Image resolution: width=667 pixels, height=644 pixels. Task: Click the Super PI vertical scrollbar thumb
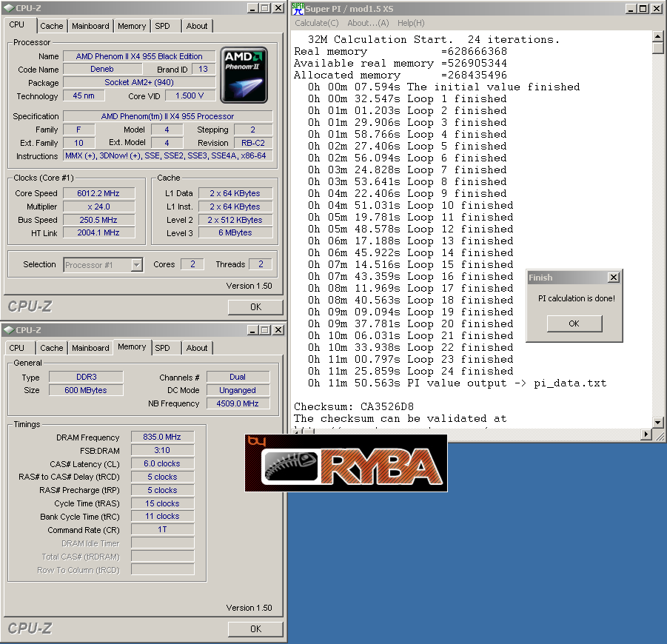pos(657,47)
